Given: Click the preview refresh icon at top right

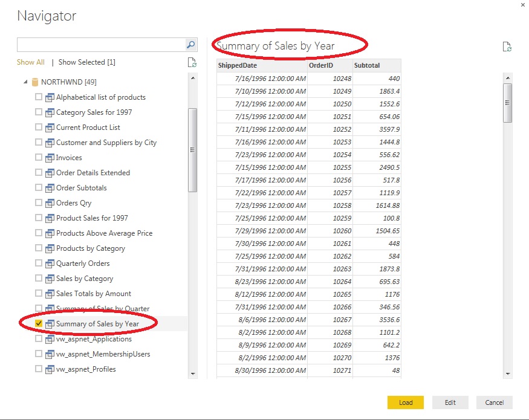Looking at the screenshot, I should pos(507,47).
